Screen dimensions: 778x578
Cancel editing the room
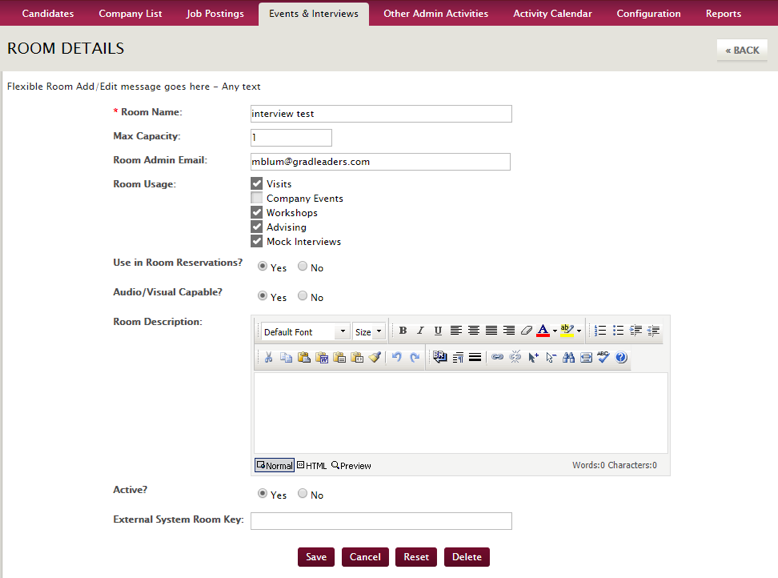pyautogui.click(x=365, y=557)
